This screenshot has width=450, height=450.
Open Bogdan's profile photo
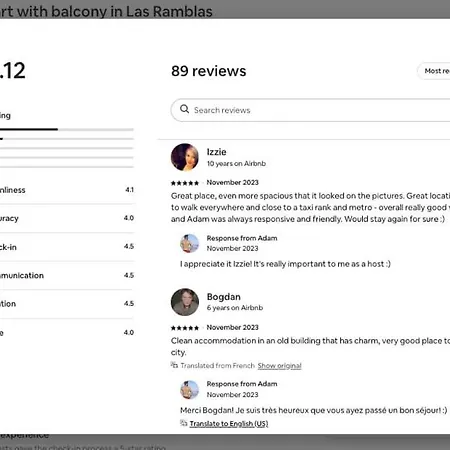[x=185, y=302]
